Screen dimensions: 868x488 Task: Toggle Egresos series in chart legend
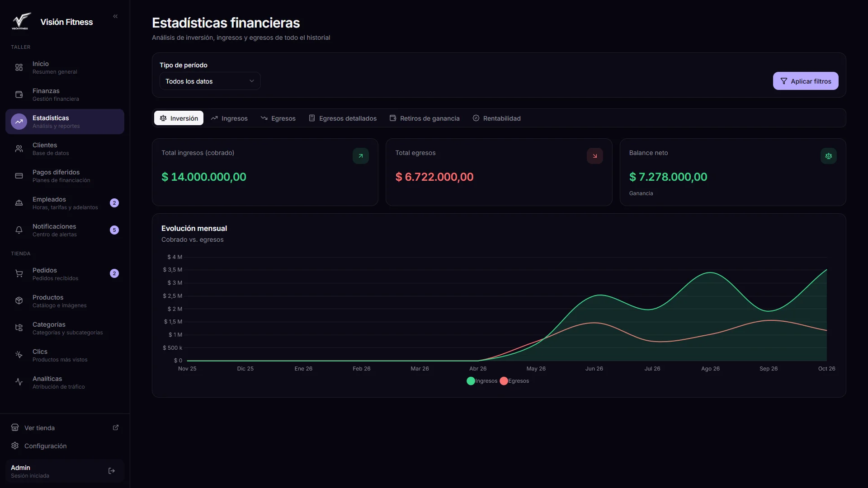coord(514,381)
